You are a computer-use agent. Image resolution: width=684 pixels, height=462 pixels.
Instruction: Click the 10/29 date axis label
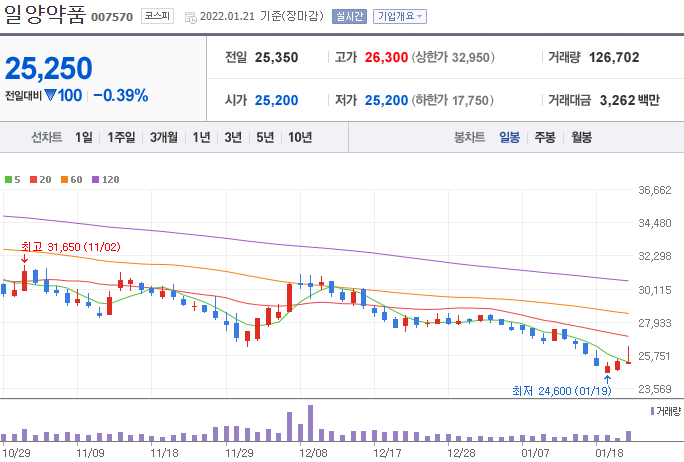16,453
